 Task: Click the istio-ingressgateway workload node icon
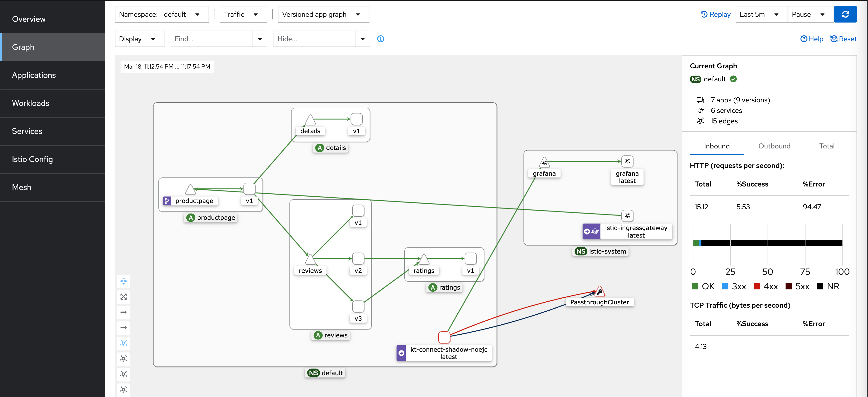(x=627, y=216)
